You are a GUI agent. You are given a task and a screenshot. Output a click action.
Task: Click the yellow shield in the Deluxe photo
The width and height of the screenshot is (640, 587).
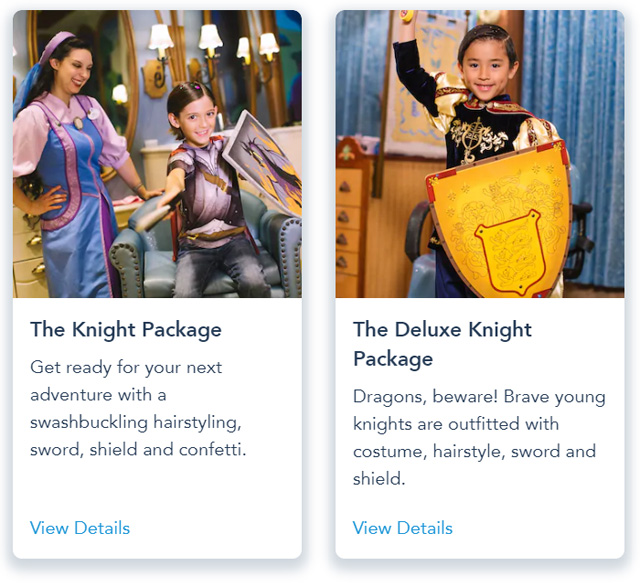(498, 218)
